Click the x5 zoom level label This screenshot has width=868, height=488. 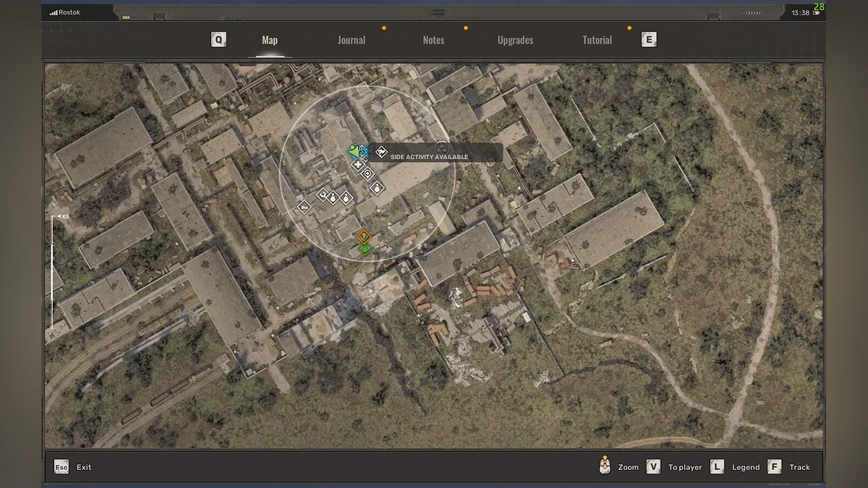coord(64,216)
